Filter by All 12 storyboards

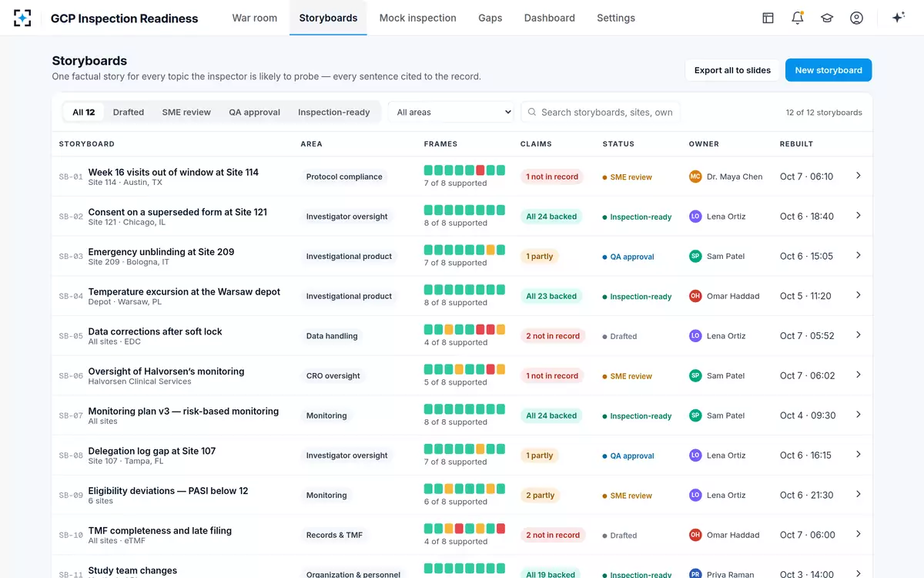[84, 112]
